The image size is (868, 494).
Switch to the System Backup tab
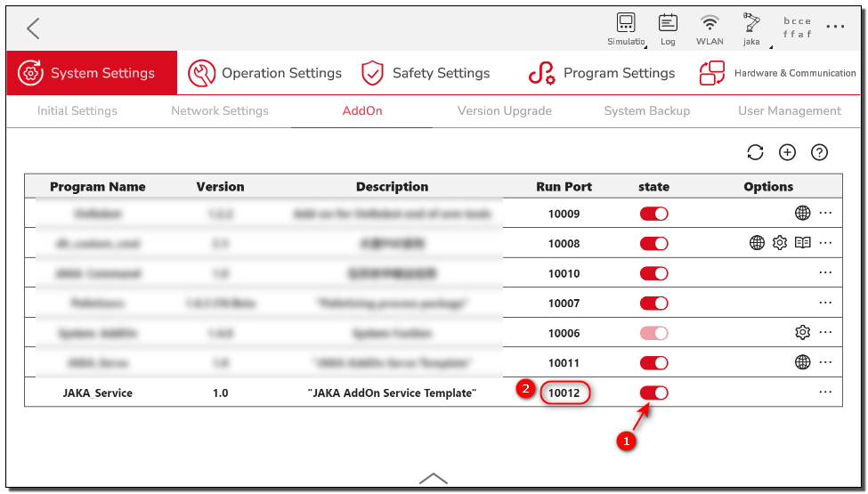click(x=646, y=111)
